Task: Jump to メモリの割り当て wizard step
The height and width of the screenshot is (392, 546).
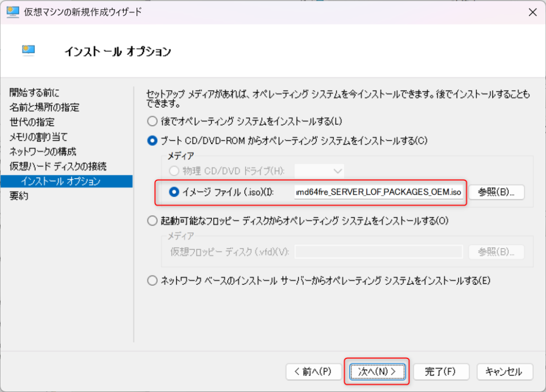Action: pyautogui.click(x=38, y=137)
